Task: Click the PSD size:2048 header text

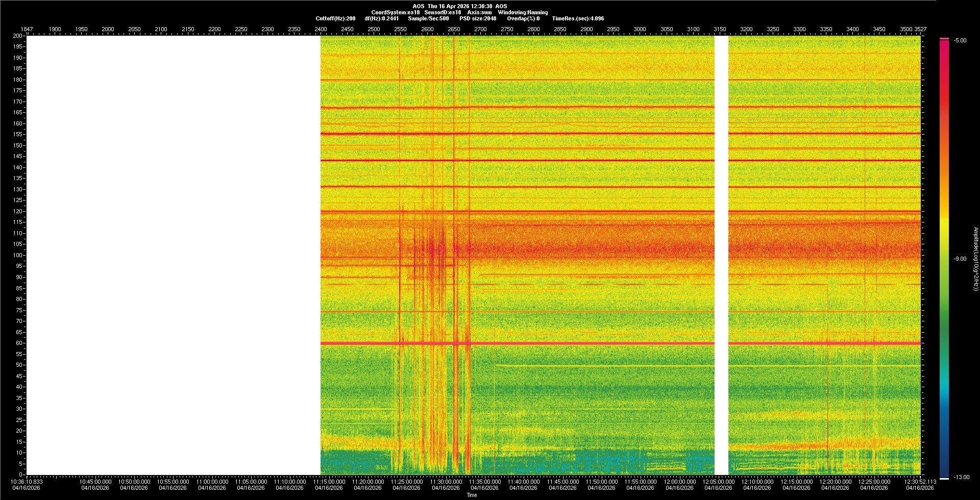Action: coord(478,18)
